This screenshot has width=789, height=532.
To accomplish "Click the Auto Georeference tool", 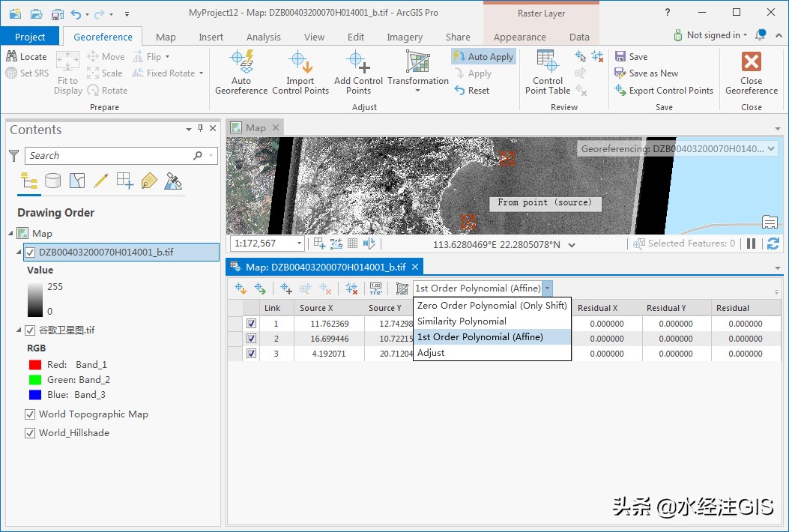I will 241,72.
